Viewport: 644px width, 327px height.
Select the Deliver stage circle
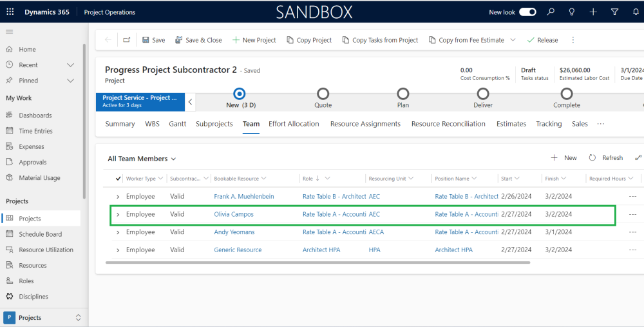[483, 94]
